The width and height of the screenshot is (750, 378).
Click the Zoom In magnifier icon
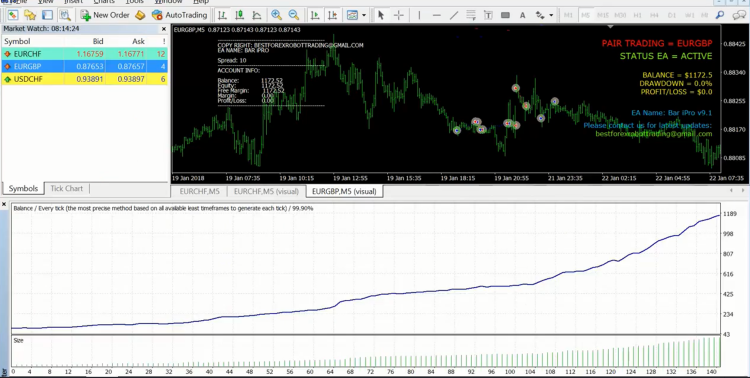point(276,15)
